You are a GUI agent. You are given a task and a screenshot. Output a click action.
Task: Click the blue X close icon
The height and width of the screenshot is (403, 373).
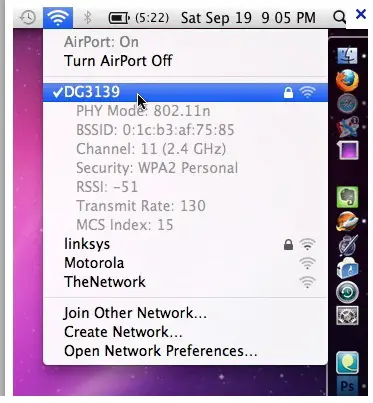click(361, 14)
